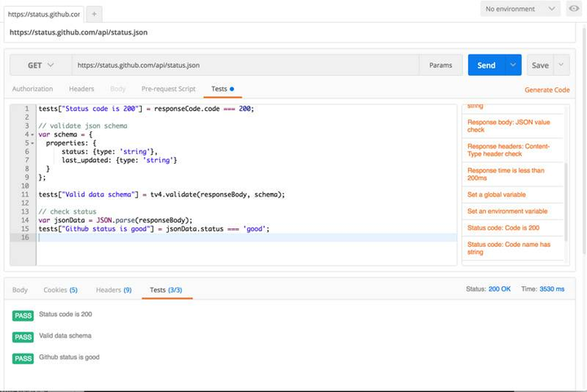Switch to the Pre-request Script tab

(168, 89)
